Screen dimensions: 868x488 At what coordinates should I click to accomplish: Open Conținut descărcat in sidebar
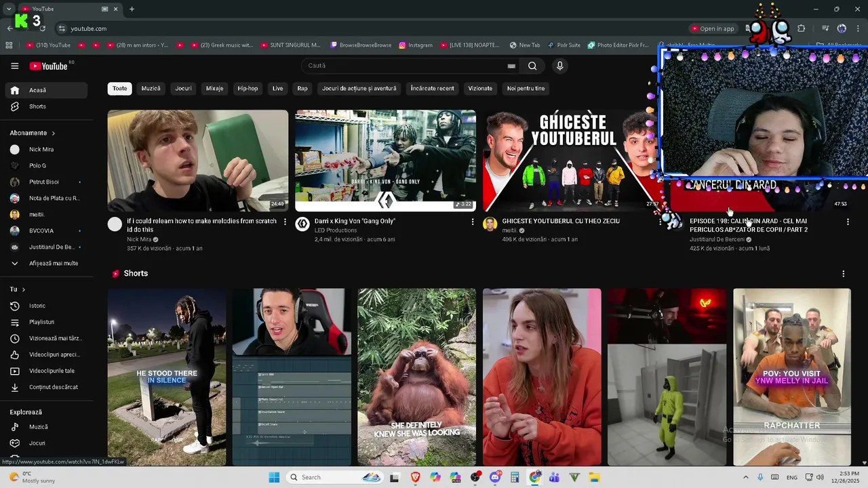[x=46, y=387]
